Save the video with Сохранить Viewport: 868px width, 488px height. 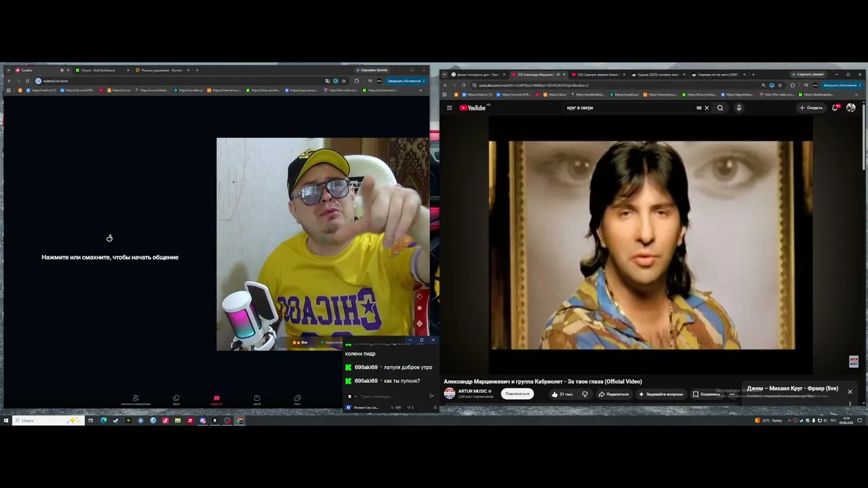707,394
